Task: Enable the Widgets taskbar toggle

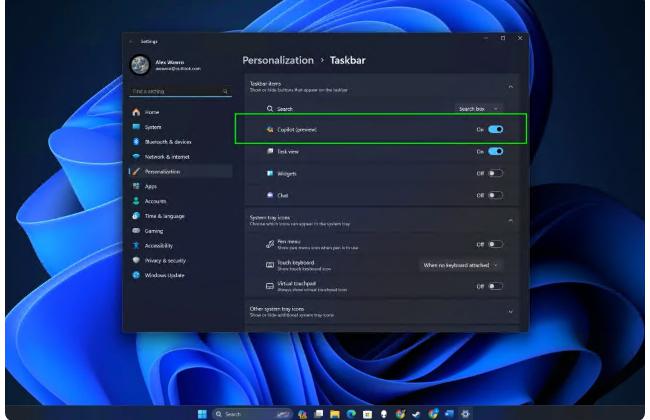Action: [x=495, y=173]
